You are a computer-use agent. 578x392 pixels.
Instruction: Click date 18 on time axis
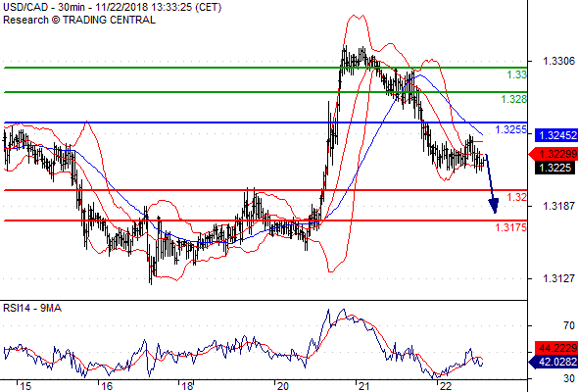[187, 386]
